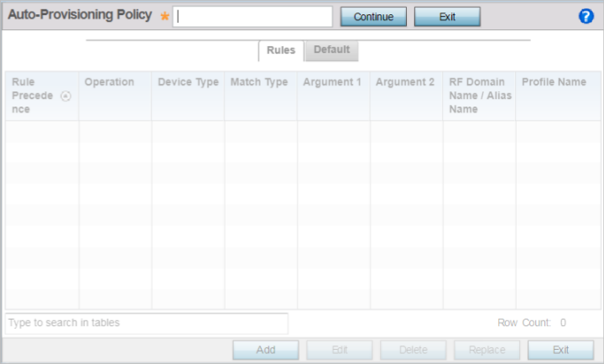Click the bottom Exit button
This screenshot has height=364, width=604.
(x=560, y=350)
